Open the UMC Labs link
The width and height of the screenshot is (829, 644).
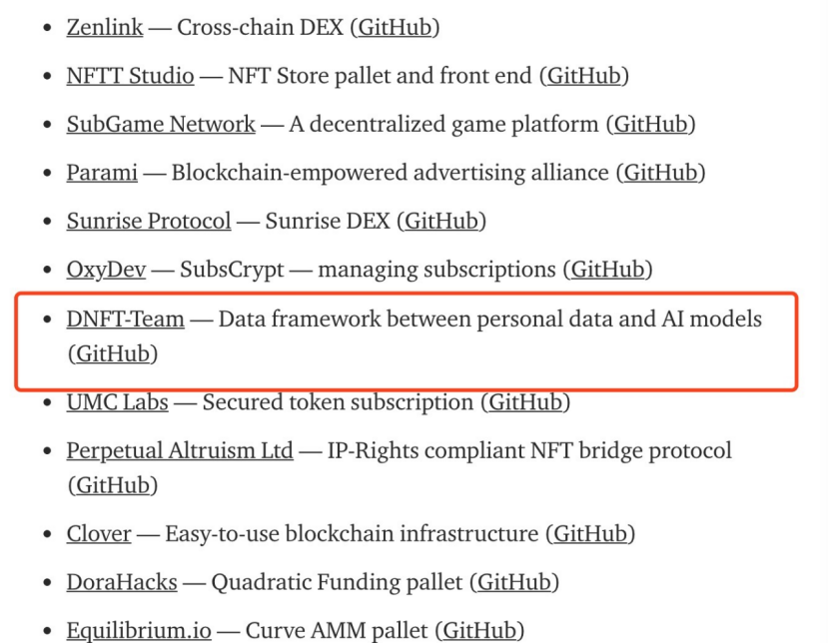pyautogui.click(x=118, y=402)
